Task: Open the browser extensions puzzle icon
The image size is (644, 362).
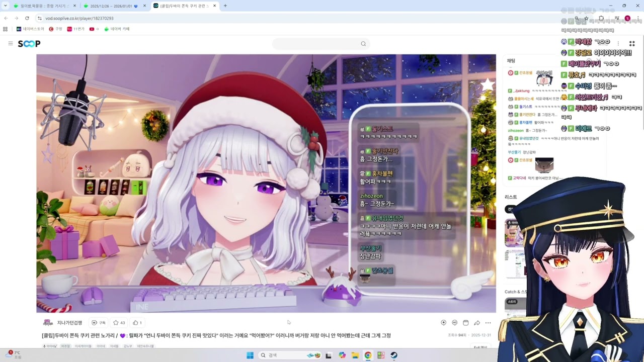Action: 601,18
